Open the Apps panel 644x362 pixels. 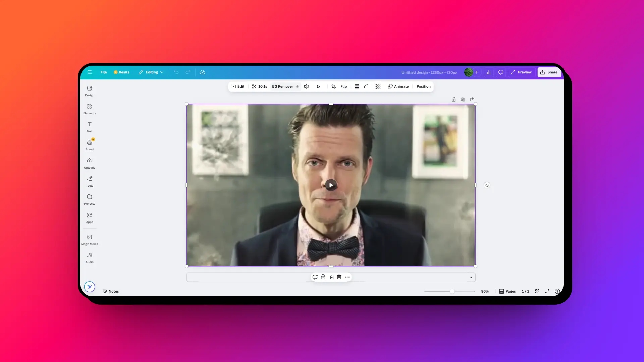[90, 218]
